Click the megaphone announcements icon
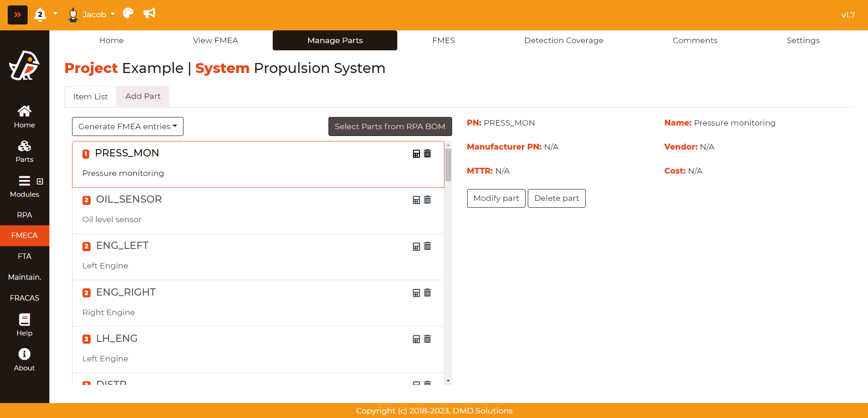Screen dimensions: 868x418 pos(149,14)
